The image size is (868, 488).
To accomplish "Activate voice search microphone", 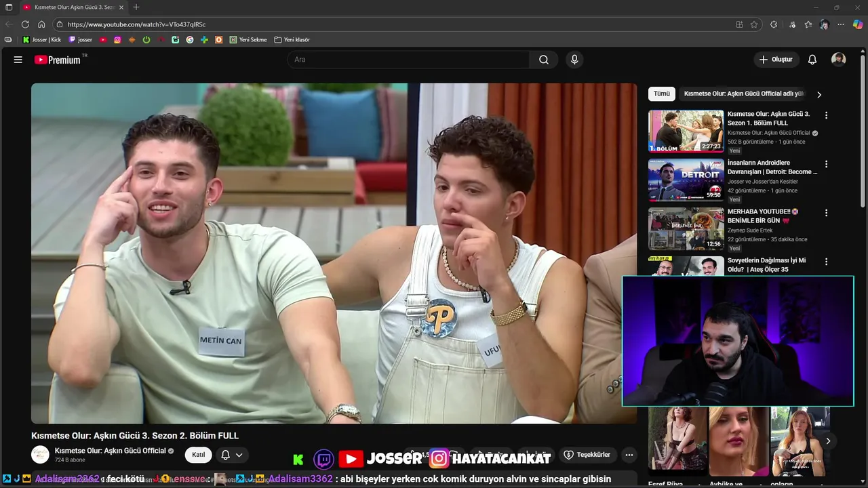I will coord(574,60).
